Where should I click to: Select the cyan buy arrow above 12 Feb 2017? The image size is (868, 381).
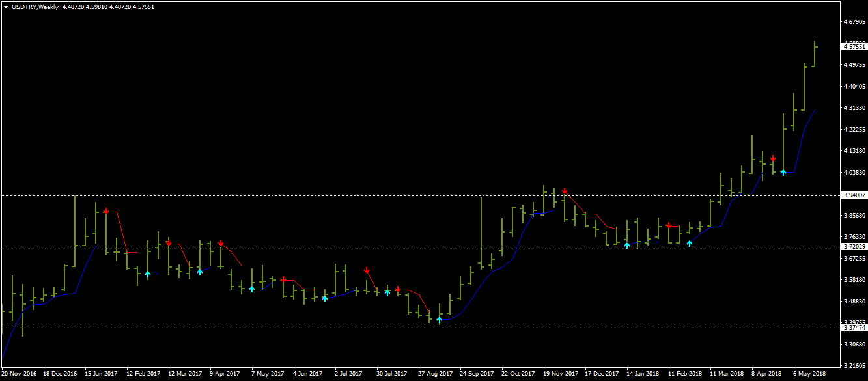pyautogui.click(x=148, y=274)
